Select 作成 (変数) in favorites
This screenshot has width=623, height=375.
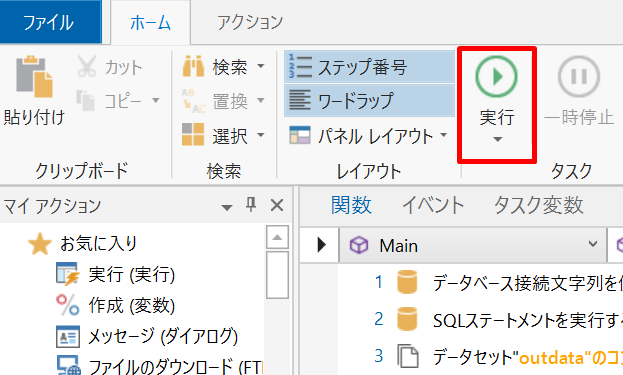tap(132, 305)
